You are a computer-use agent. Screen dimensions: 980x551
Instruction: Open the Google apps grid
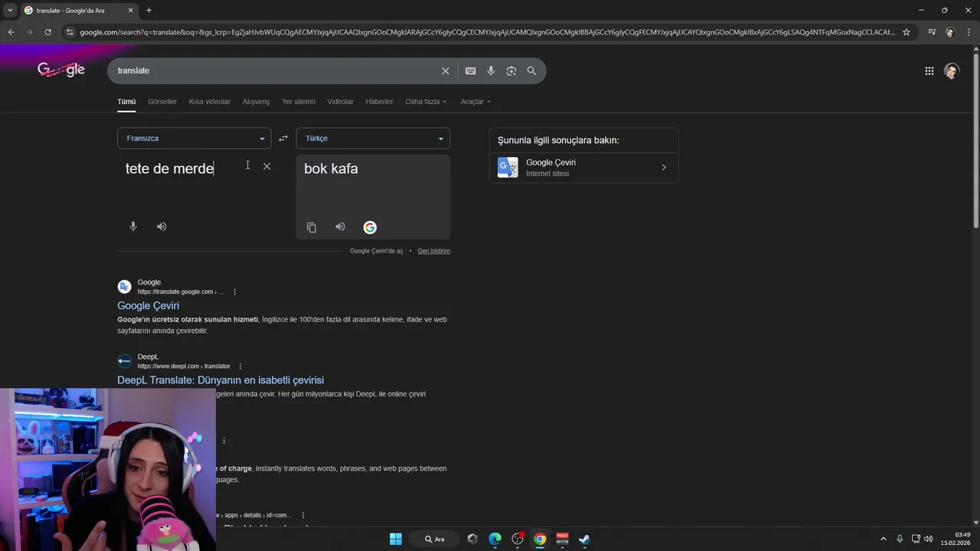click(x=929, y=71)
